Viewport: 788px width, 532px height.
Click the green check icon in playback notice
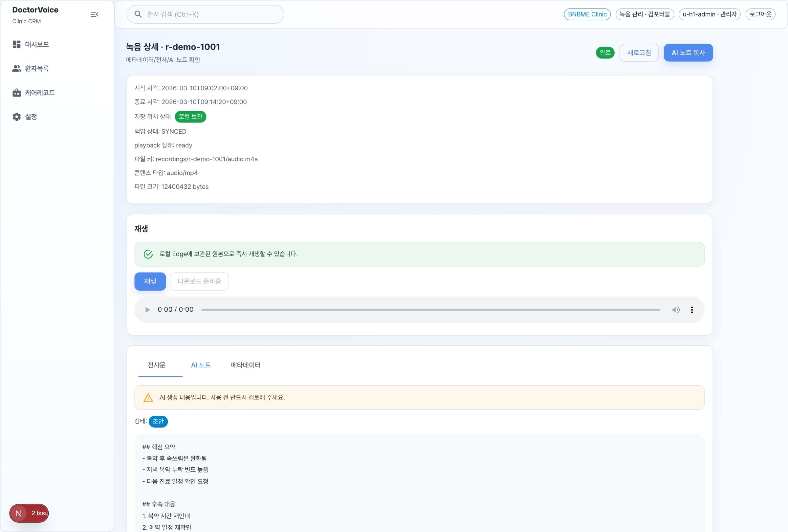click(148, 254)
